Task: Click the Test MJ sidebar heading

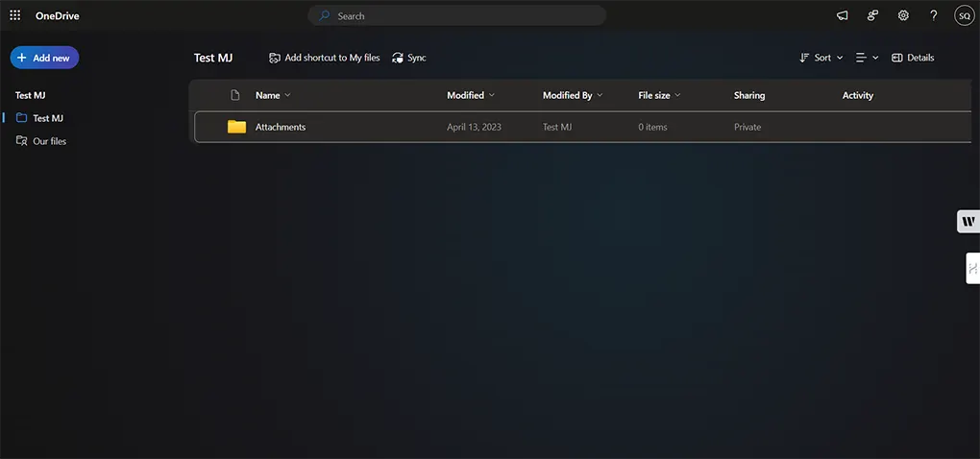Action: pos(31,96)
